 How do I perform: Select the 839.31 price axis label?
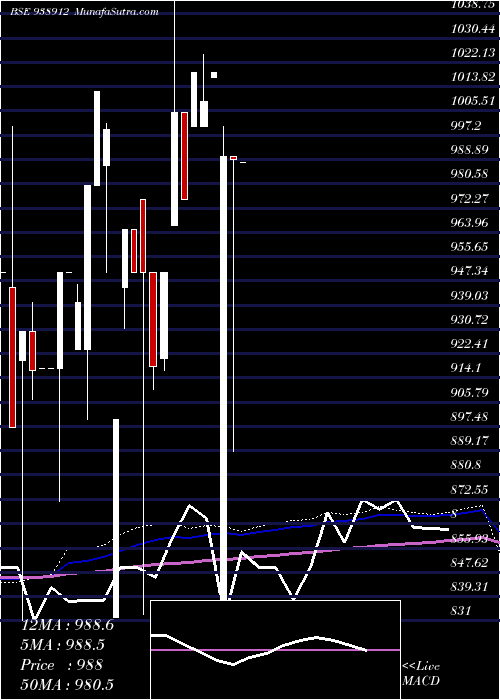click(x=470, y=587)
